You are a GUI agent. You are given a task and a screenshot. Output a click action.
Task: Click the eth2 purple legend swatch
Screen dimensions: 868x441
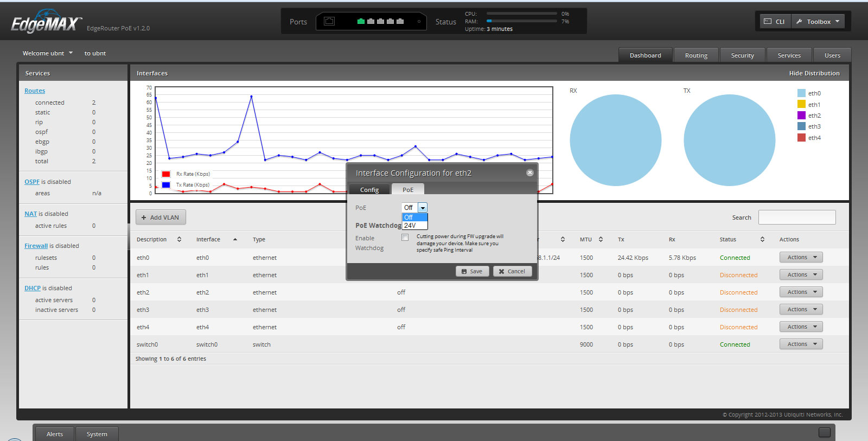click(x=801, y=116)
